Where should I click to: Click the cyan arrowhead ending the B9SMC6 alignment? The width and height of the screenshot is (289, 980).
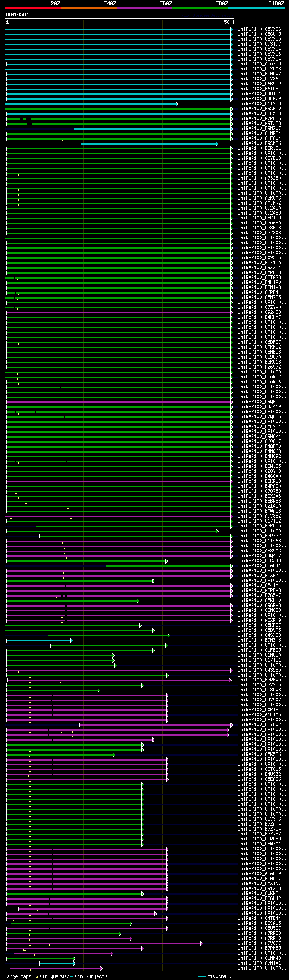pyautogui.click(x=217, y=144)
